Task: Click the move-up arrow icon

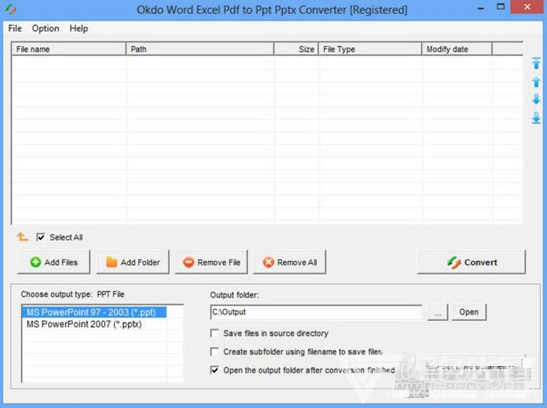Action: point(536,82)
